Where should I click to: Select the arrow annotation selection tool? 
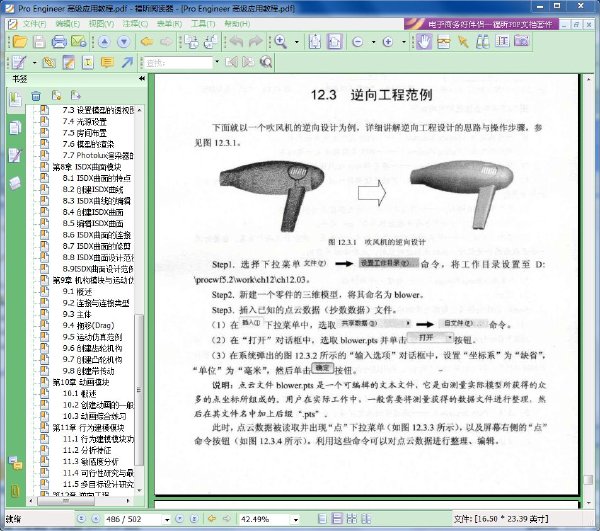[x=463, y=42]
